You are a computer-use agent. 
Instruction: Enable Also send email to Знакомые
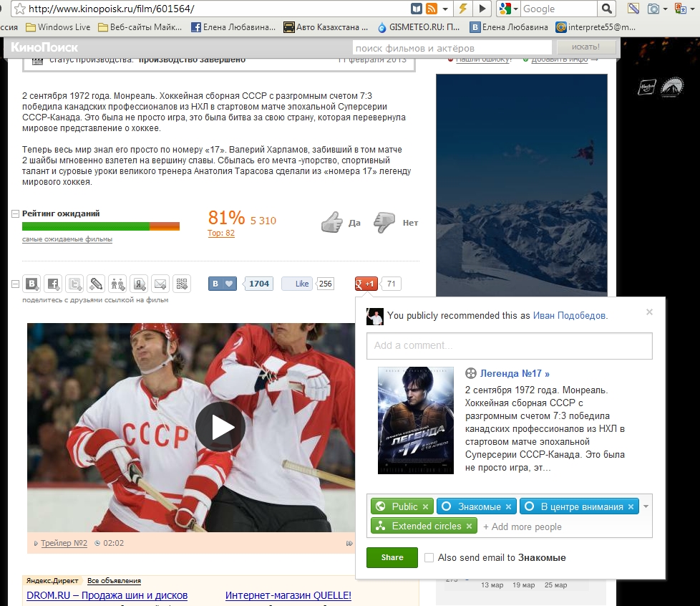(429, 558)
